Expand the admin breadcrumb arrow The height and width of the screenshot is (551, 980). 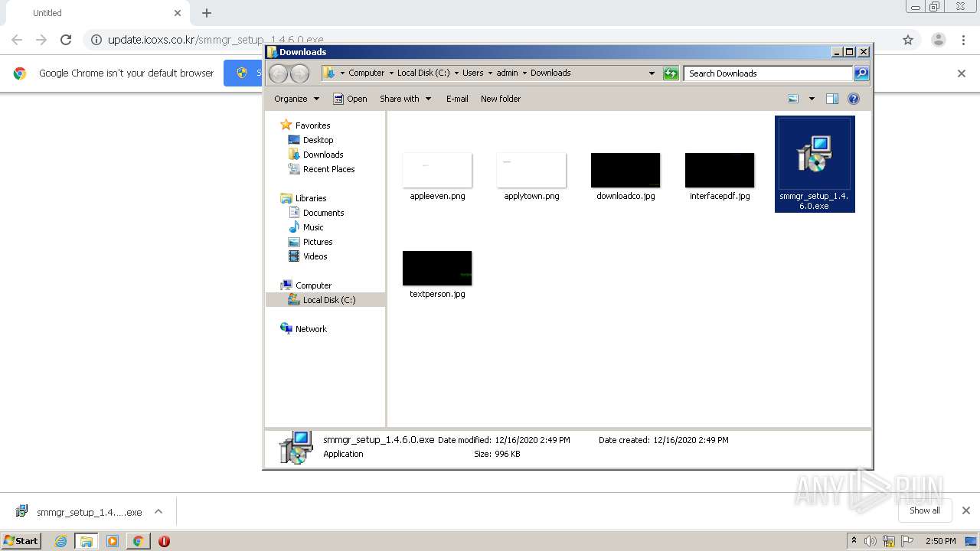tap(524, 73)
